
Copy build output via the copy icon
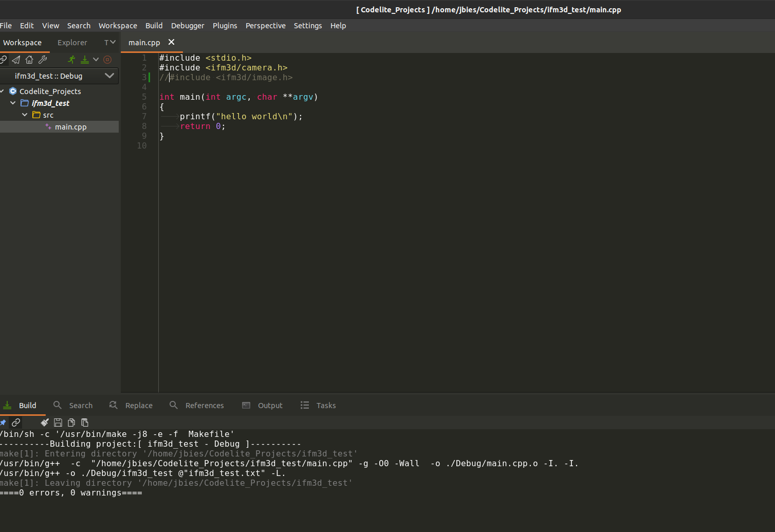click(71, 423)
